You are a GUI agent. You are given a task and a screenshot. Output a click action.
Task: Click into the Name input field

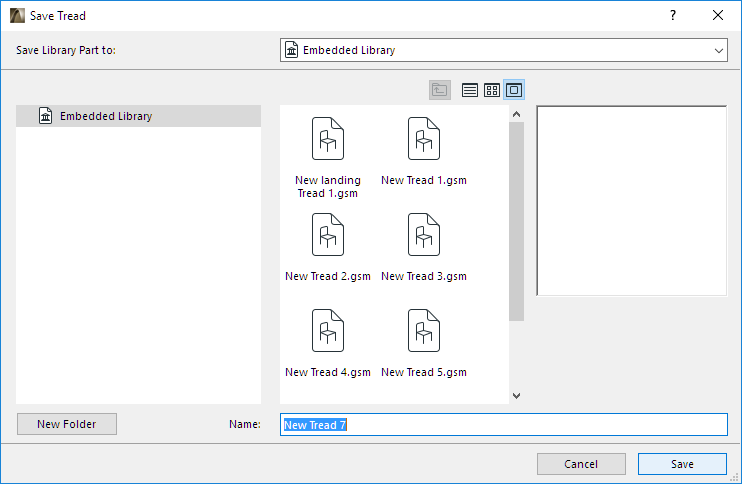[x=504, y=424]
